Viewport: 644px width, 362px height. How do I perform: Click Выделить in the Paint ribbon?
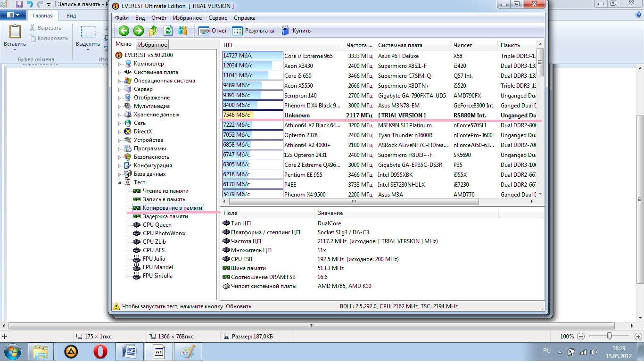pos(88,38)
